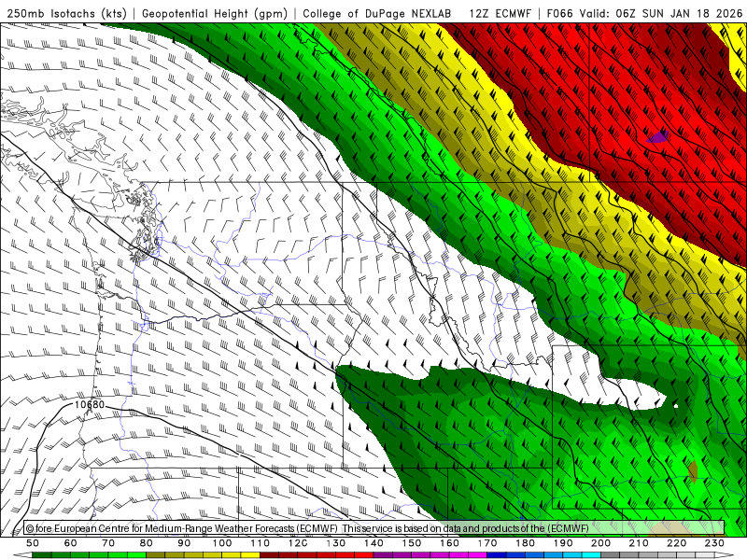Click the 170 value on the color scale
747x560 pixels.
coord(487,543)
